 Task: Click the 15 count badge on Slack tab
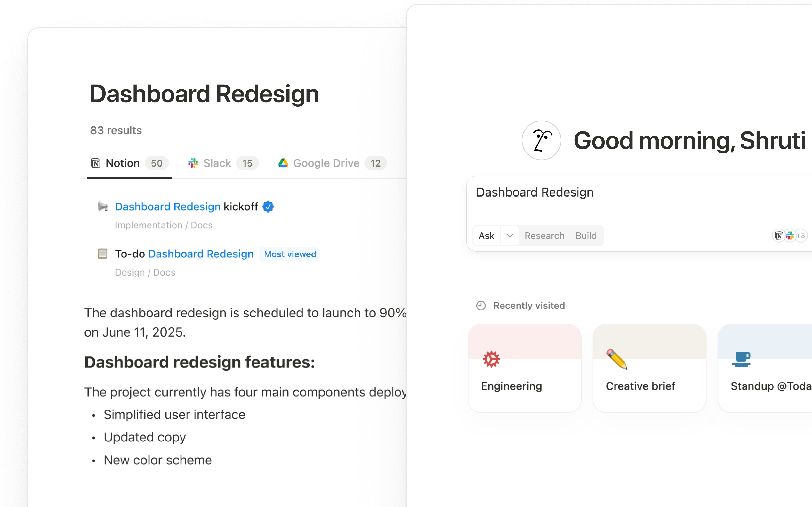[x=247, y=163]
